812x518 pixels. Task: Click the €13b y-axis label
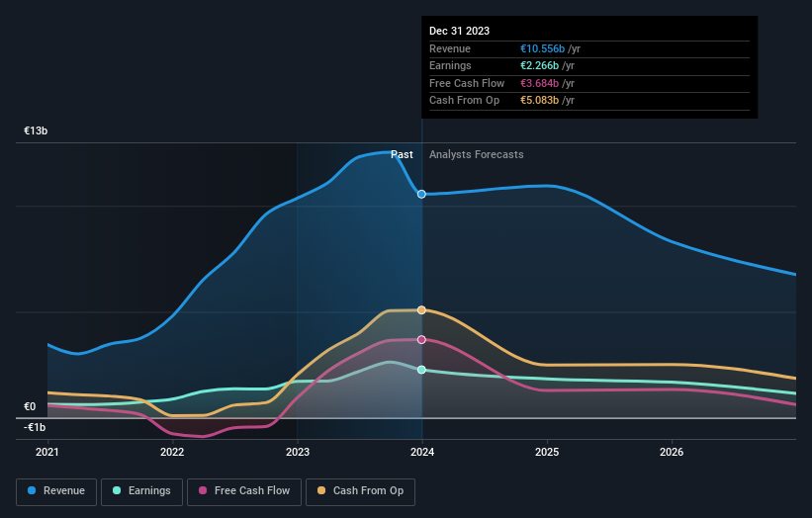pos(36,130)
